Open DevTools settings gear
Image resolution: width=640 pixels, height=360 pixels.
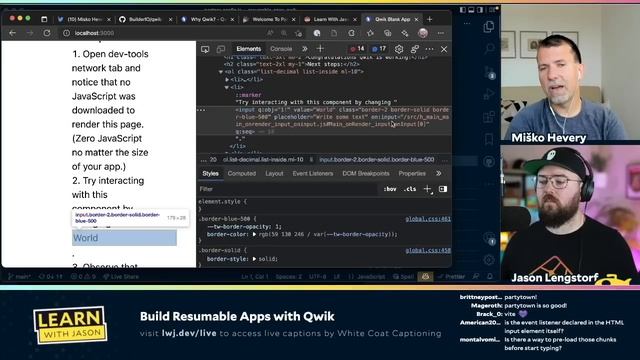click(x=399, y=49)
